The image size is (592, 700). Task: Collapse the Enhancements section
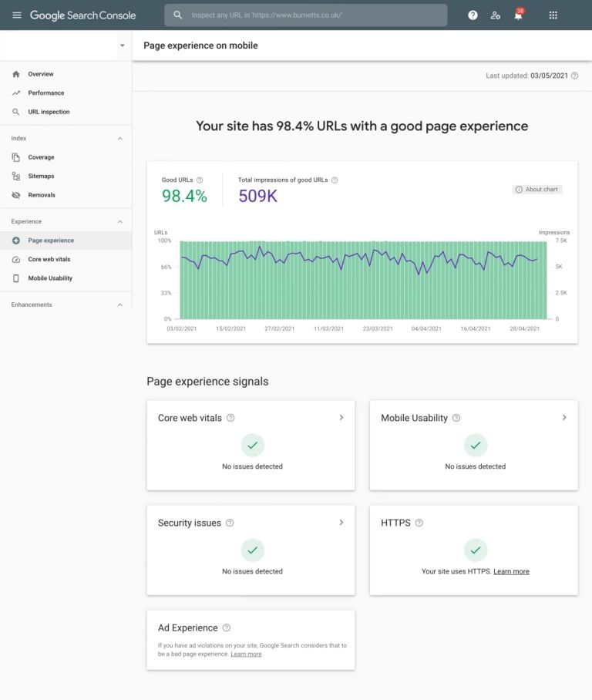click(x=119, y=305)
